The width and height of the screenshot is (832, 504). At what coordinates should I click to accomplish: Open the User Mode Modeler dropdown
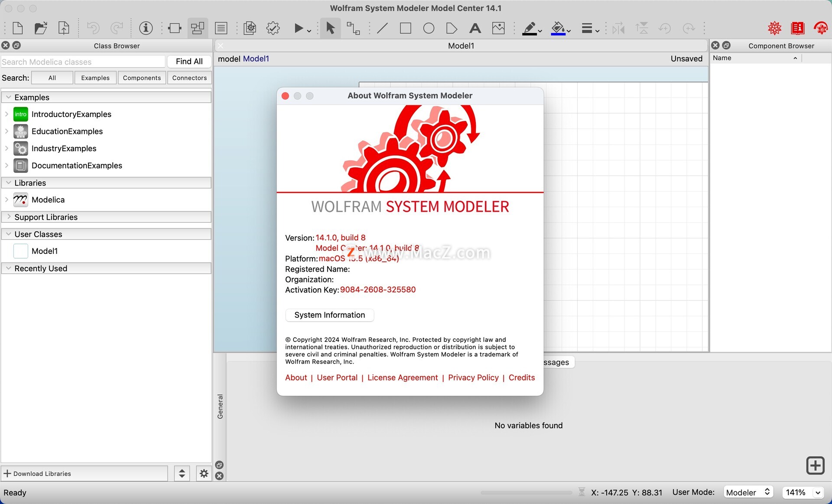pos(748,492)
